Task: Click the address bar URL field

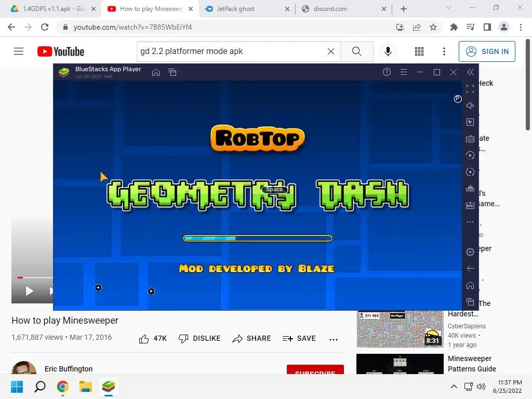Action: point(224,27)
